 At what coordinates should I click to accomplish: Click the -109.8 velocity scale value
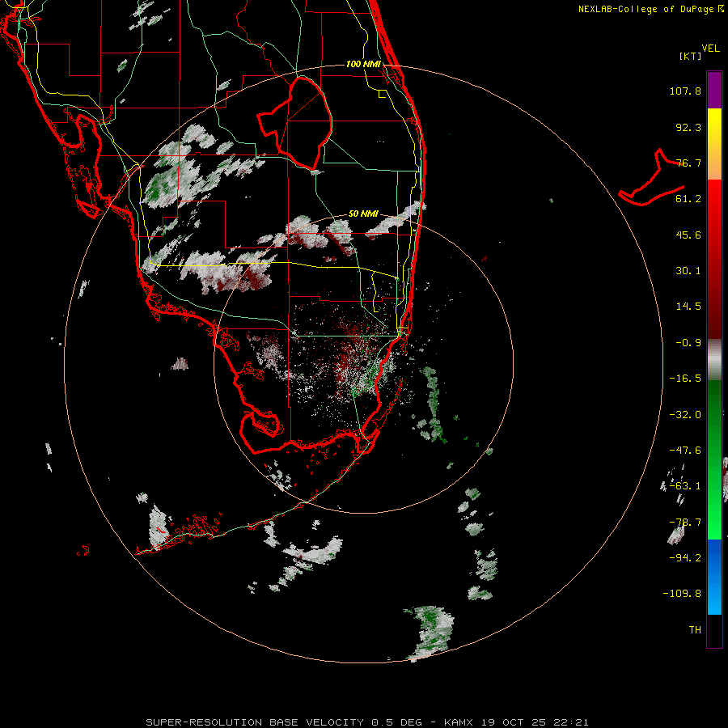point(682,594)
